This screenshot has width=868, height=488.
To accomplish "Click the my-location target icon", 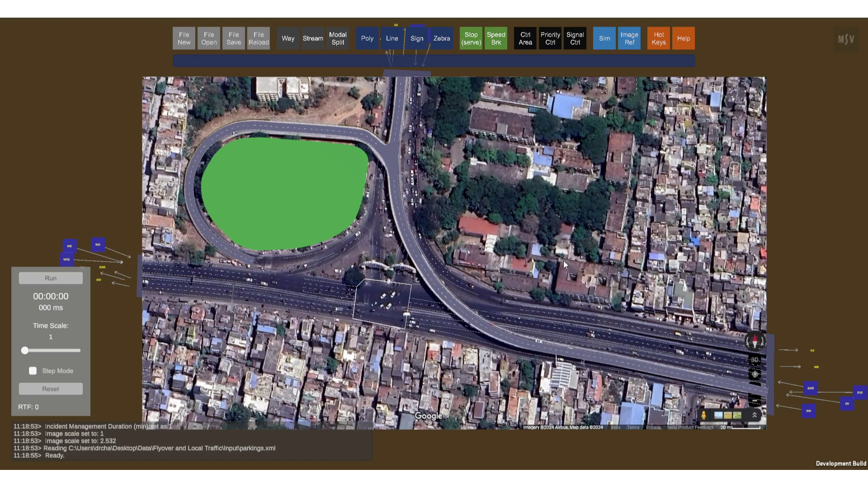I will point(755,374).
